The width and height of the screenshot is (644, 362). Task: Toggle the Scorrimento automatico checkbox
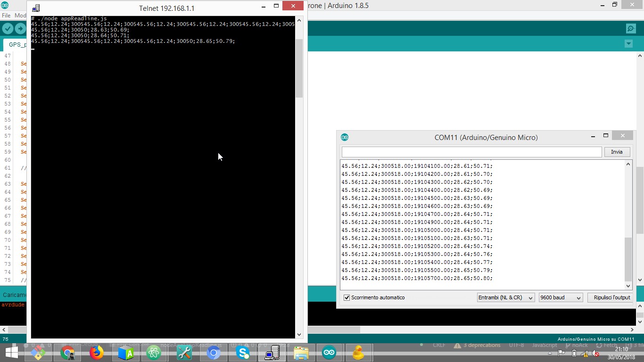347,297
